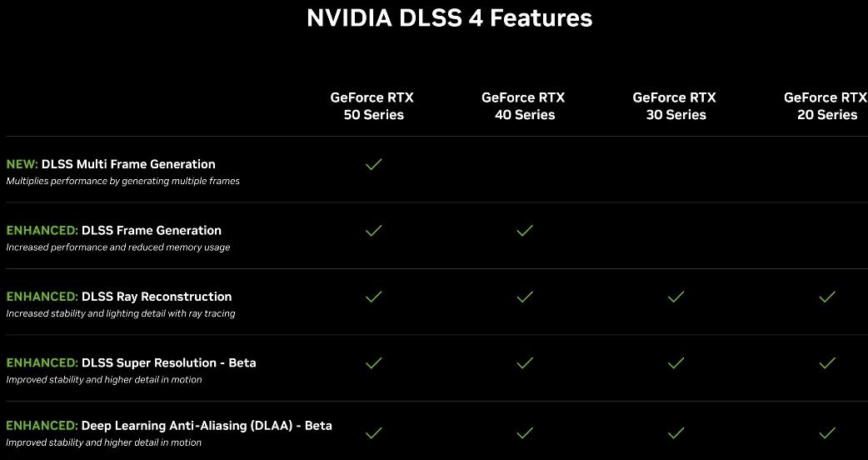
Task: Click the RTX 50 DLAA checkmark
Action: coord(374,432)
